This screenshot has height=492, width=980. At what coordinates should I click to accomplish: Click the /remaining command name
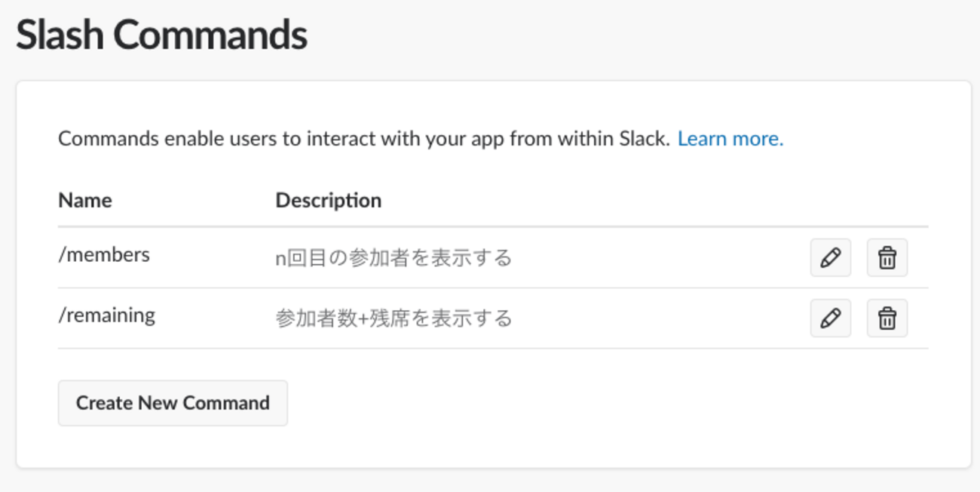pos(106,315)
